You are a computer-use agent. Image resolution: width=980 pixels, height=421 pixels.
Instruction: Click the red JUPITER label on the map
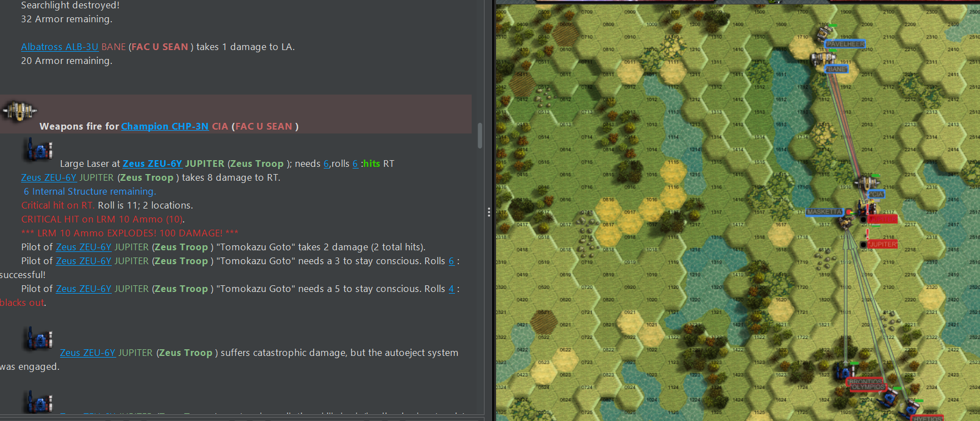click(883, 244)
